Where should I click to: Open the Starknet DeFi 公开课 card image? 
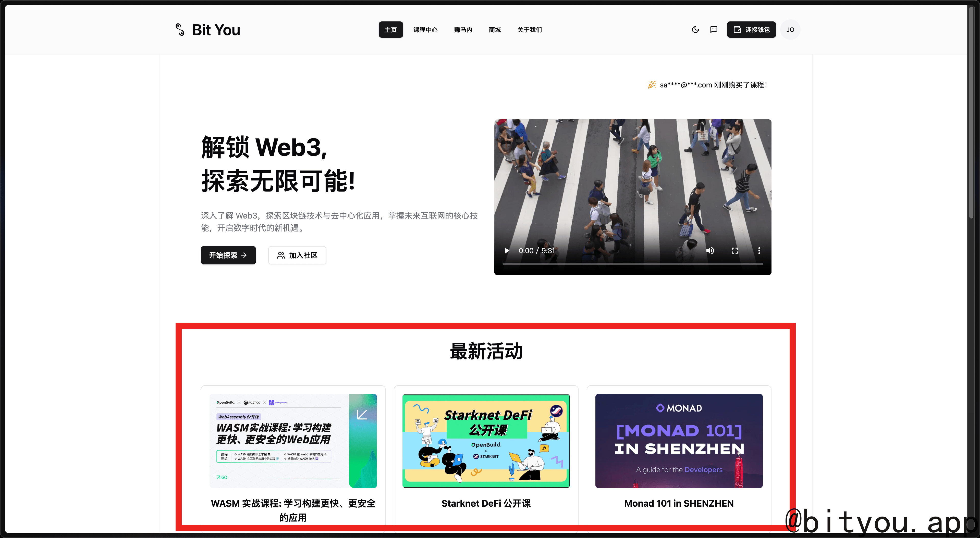[486, 441]
